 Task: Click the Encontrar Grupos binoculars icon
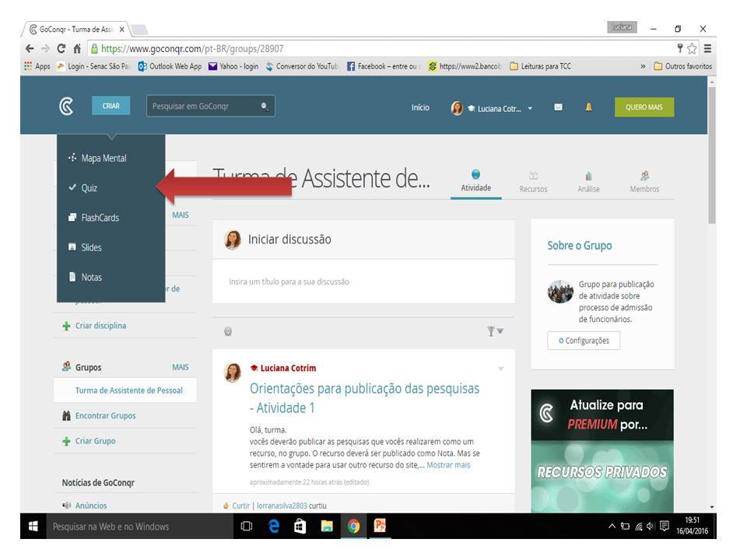tap(66, 415)
